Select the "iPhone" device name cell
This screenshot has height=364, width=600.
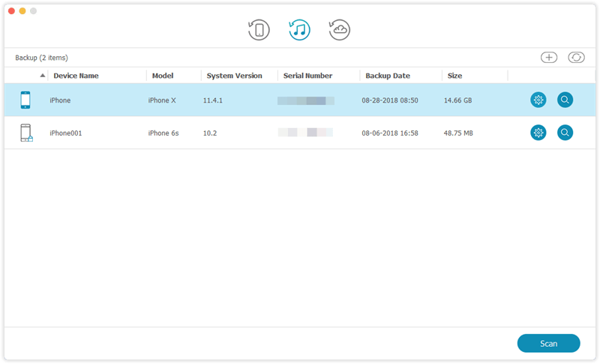point(60,100)
